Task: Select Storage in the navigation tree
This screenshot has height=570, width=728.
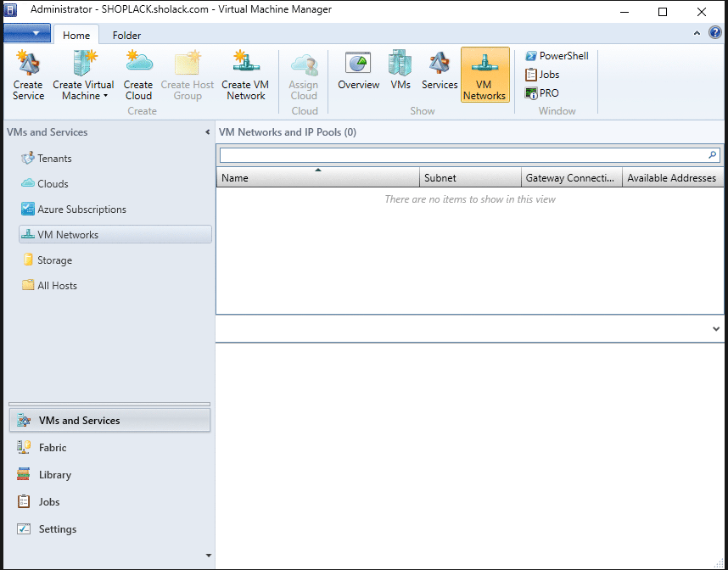Action: [x=47, y=260]
